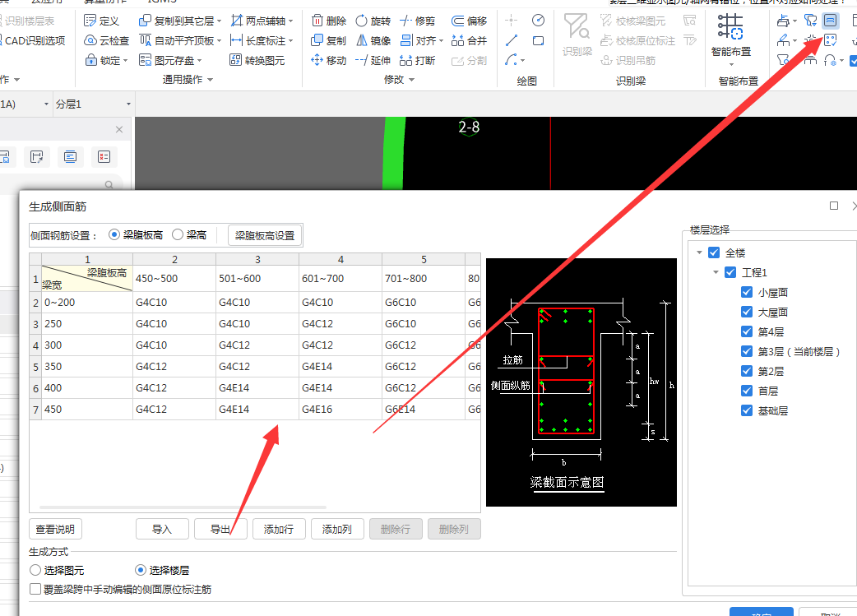Uncheck 基础层 floor checkbox
Viewport: 857px width, 616px height.
[747, 410]
